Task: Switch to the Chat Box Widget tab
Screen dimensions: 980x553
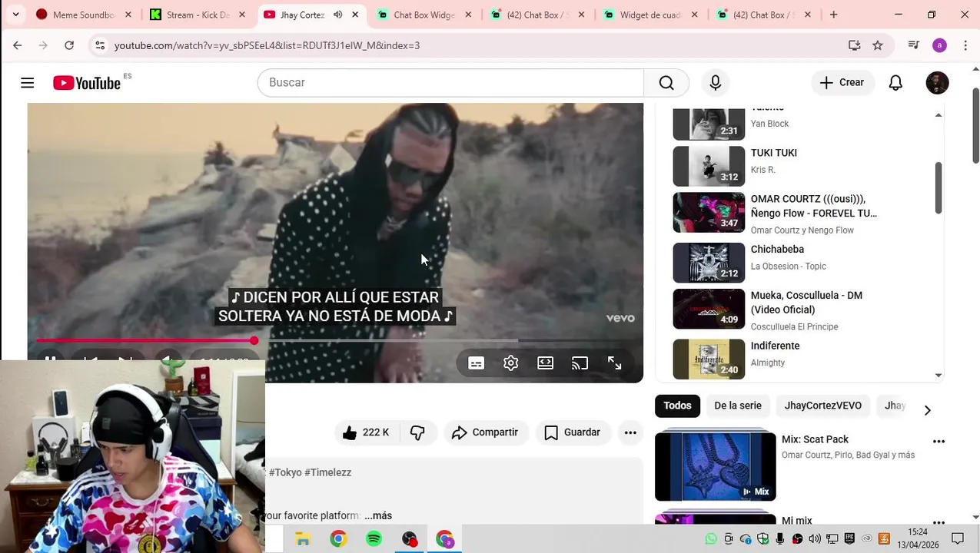Action: pyautogui.click(x=424, y=15)
